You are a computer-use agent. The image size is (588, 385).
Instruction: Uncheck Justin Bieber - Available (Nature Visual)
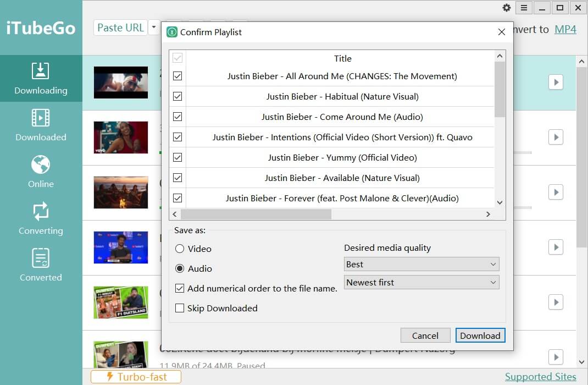177,177
